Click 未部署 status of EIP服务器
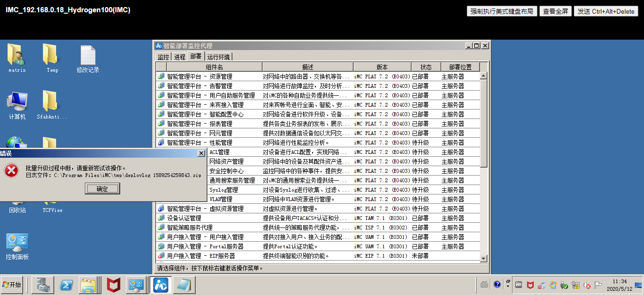644x295 pixels. coord(421,256)
